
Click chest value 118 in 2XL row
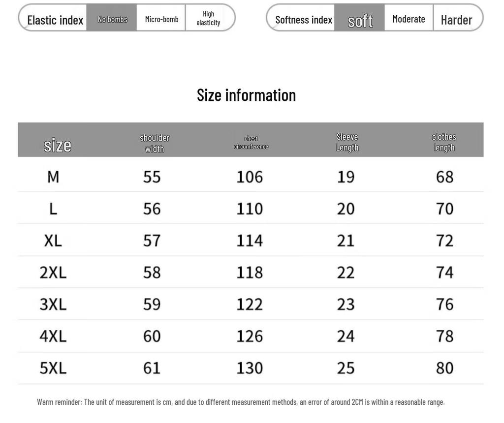(x=250, y=272)
